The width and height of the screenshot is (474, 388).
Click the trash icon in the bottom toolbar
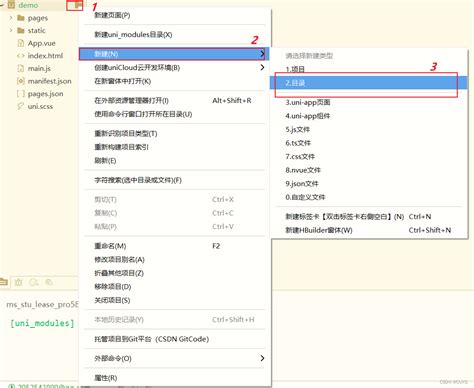coord(18,282)
